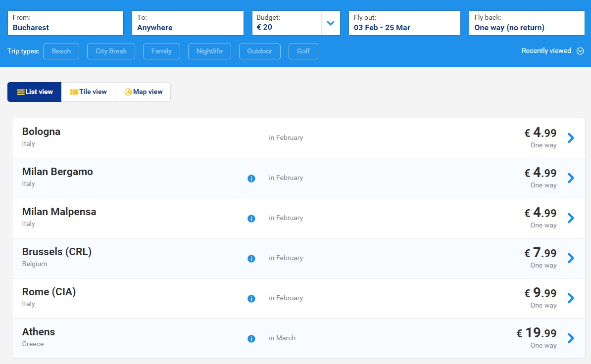The image size is (591, 364).
Task: Toggle the City Break trip type
Action: point(111,51)
